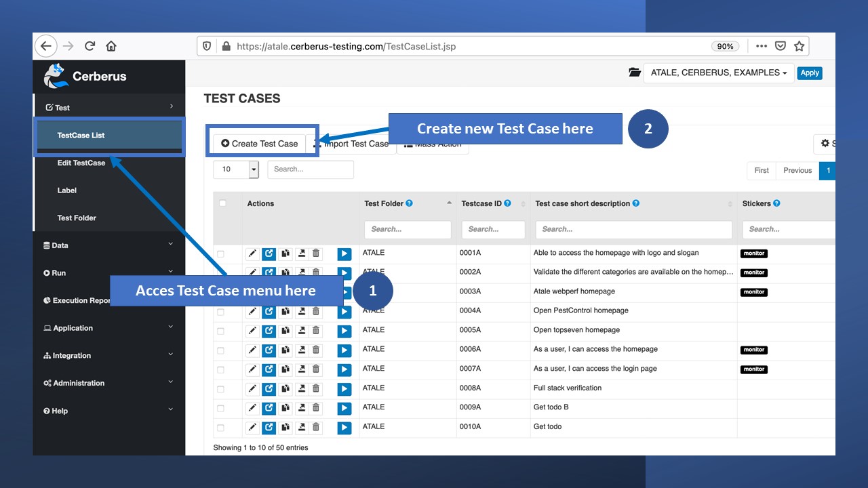Click the Testcase ID column search field

click(x=493, y=229)
